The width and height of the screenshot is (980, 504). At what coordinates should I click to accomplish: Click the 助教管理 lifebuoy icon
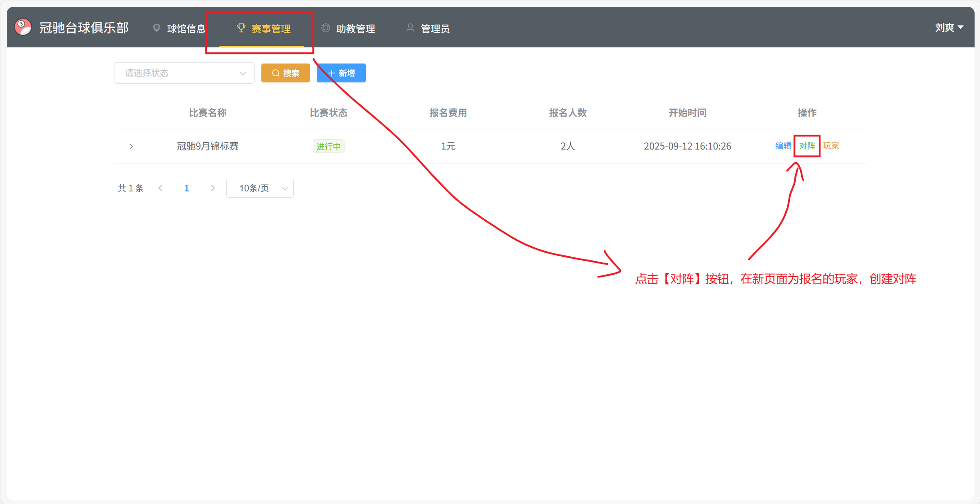click(x=325, y=28)
